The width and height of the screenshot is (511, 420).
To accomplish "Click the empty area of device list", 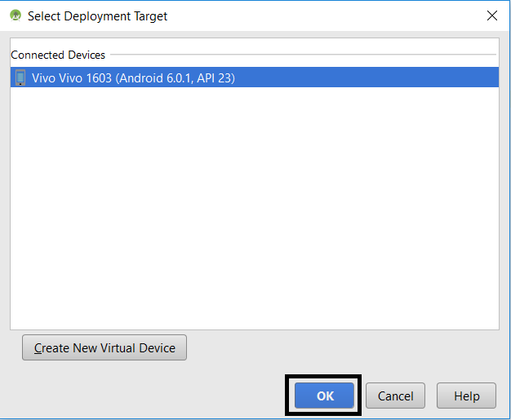I will (253, 204).
